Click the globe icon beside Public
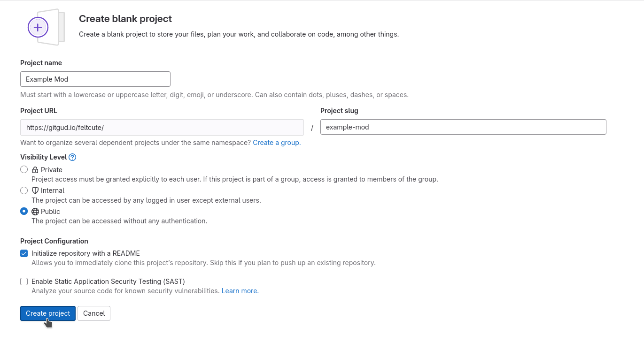644x350 pixels. pyautogui.click(x=35, y=212)
